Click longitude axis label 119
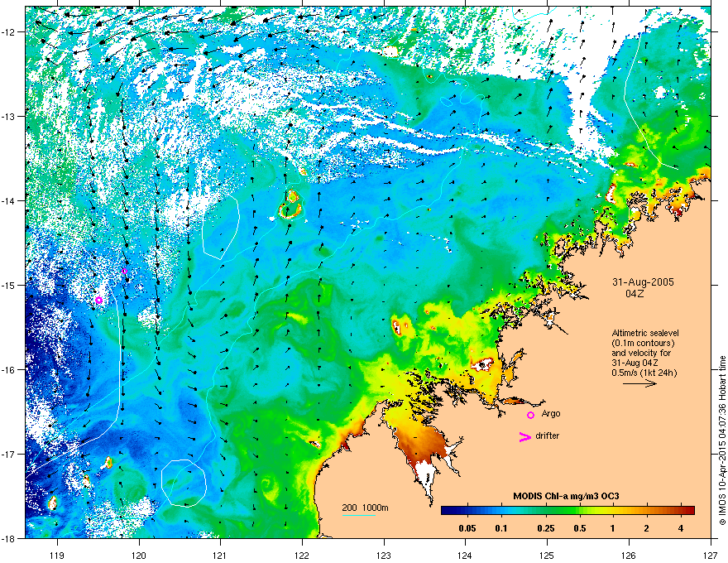 click(57, 555)
